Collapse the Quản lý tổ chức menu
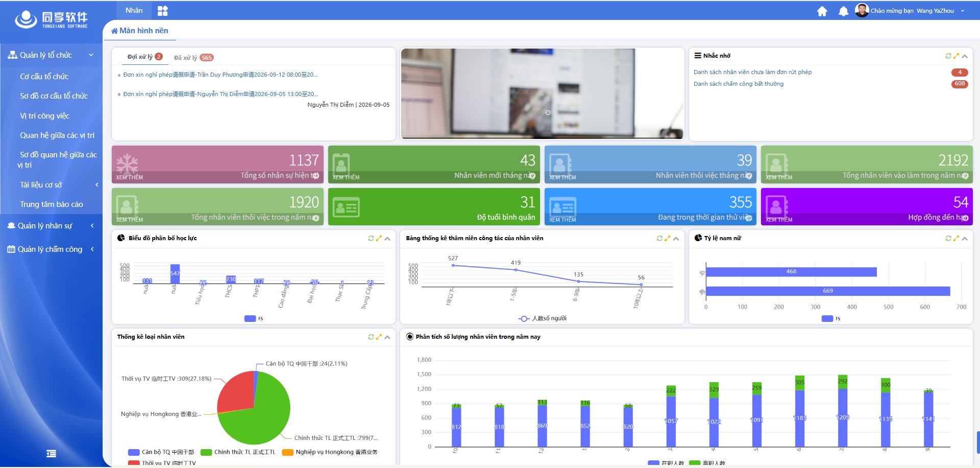Viewport: 980px width, 468px height. [51, 55]
